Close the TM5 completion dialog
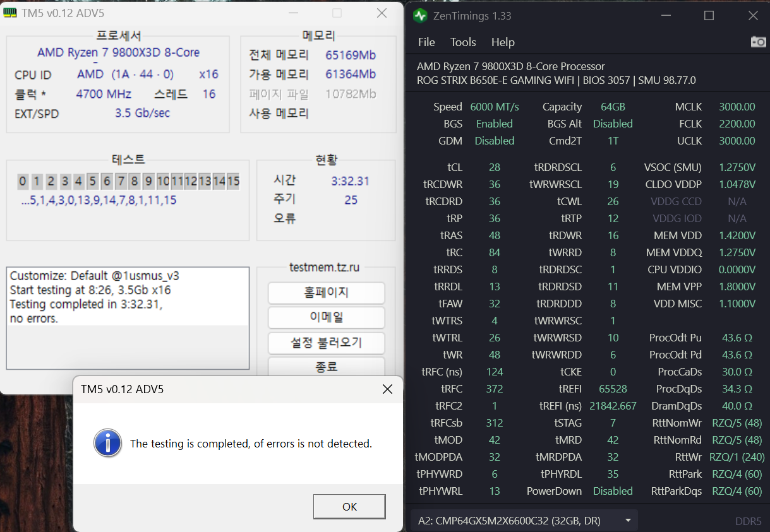This screenshot has width=770, height=532. click(x=387, y=389)
